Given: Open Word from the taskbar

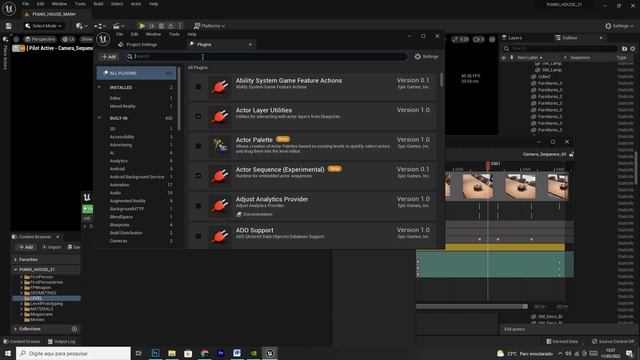Looking at the screenshot, I should [x=237, y=353].
